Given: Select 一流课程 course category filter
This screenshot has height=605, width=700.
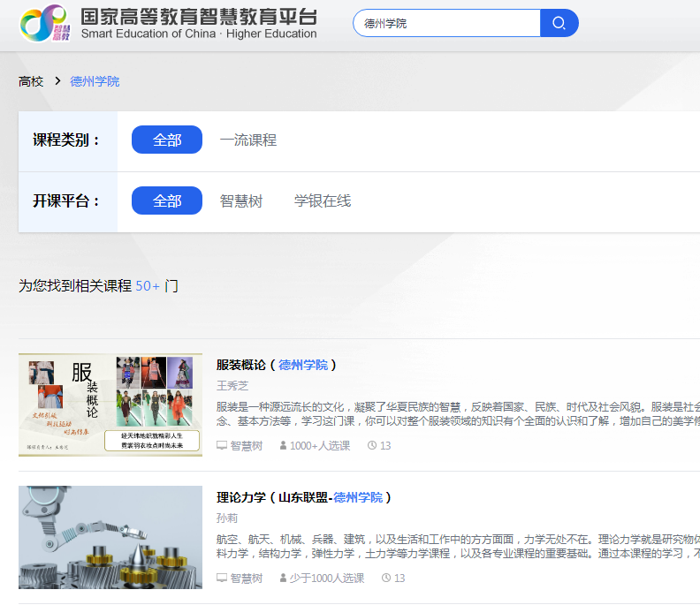Looking at the screenshot, I should pos(248,140).
